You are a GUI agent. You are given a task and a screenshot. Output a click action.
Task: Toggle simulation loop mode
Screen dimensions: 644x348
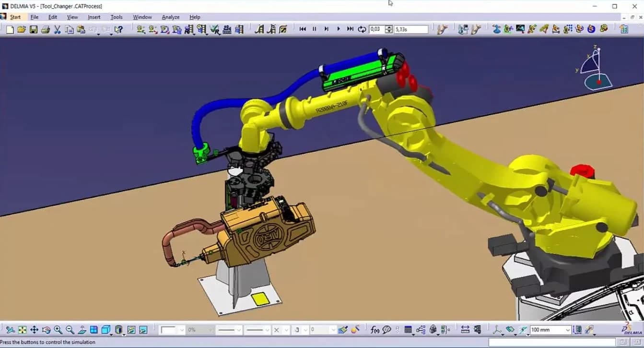point(362,29)
